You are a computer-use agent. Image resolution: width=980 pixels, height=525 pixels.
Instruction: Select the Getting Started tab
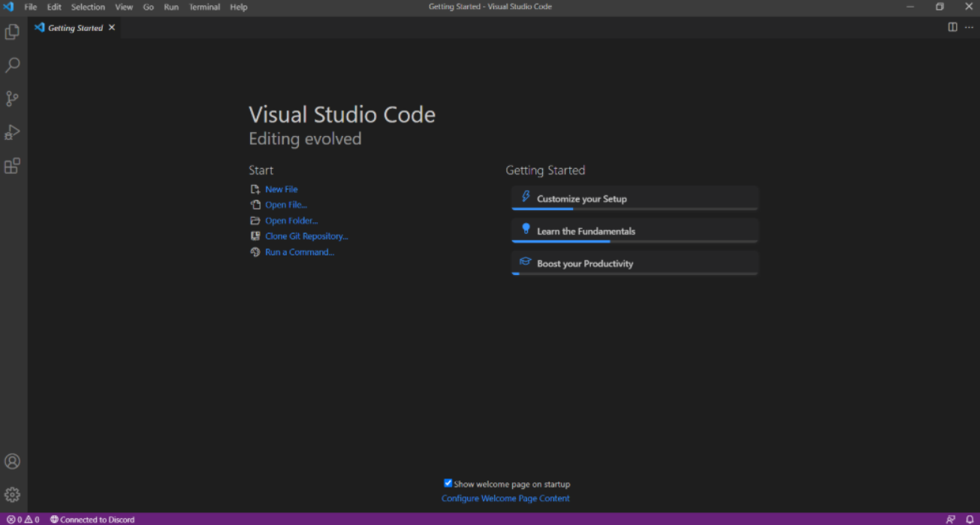tap(75, 28)
